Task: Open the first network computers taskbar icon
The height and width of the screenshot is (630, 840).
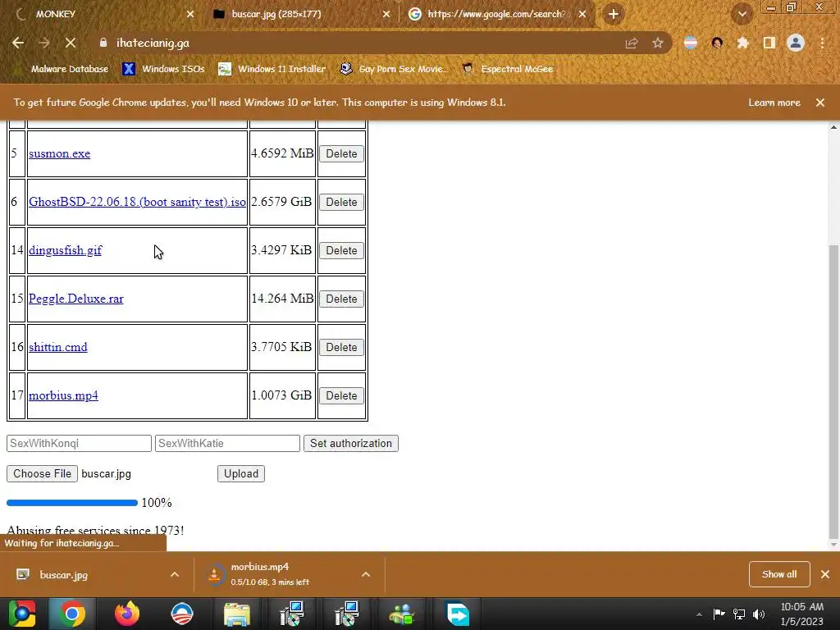Action: [x=292, y=614]
